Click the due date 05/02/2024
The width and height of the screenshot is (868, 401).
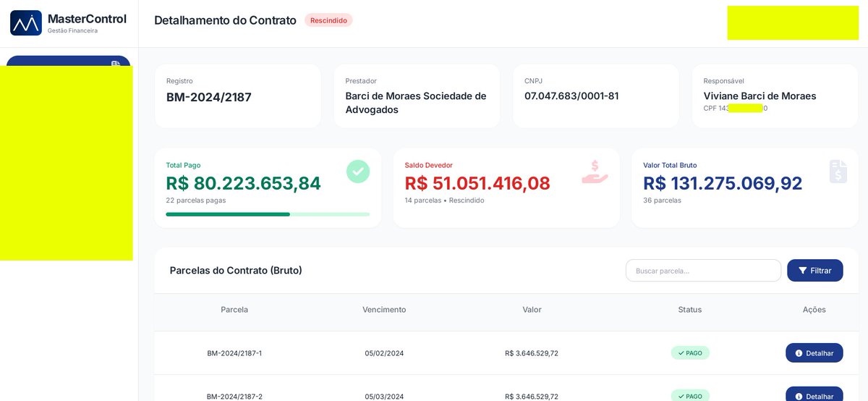click(x=384, y=353)
